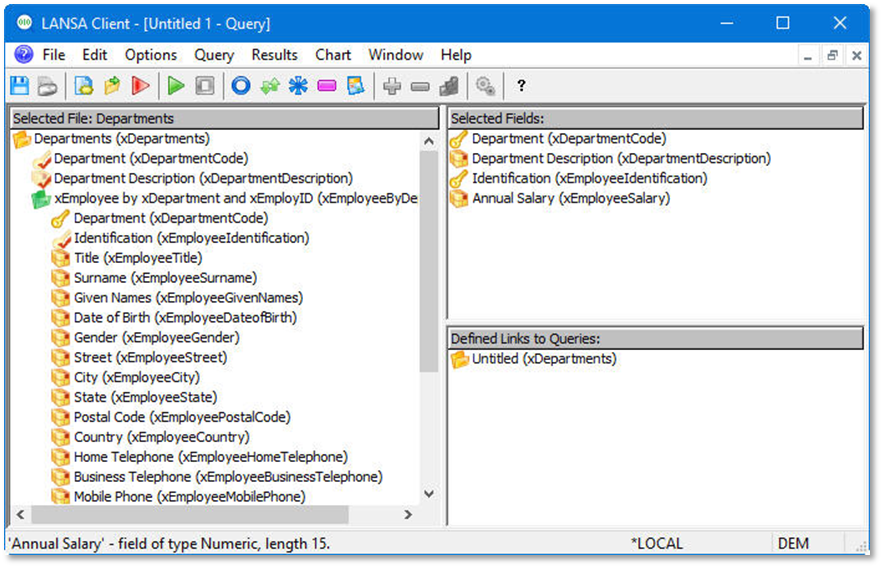Click the red play triangle icon
Image resolution: width=882 pixels, height=567 pixels.
[141, 86]
